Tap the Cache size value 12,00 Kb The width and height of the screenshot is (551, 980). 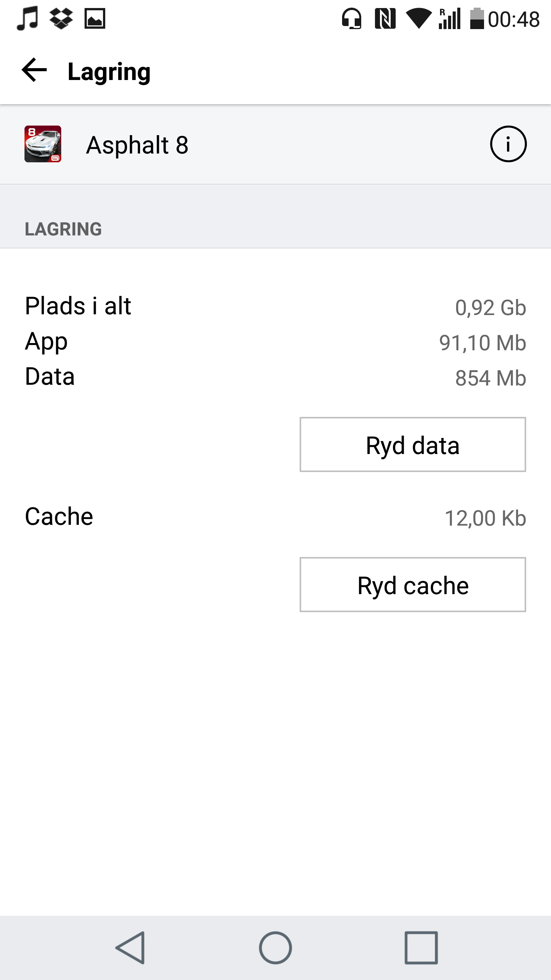(485, 518)
